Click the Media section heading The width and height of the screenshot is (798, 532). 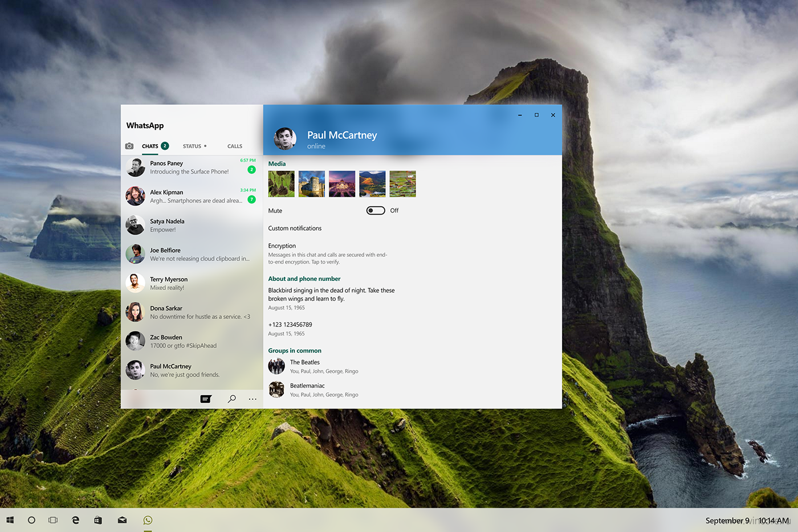(277, 164)
